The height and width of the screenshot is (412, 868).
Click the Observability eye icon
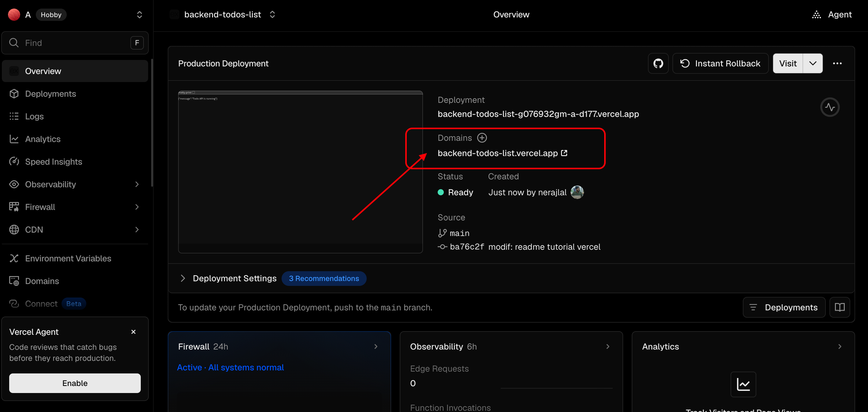click(x=14, y=184)
